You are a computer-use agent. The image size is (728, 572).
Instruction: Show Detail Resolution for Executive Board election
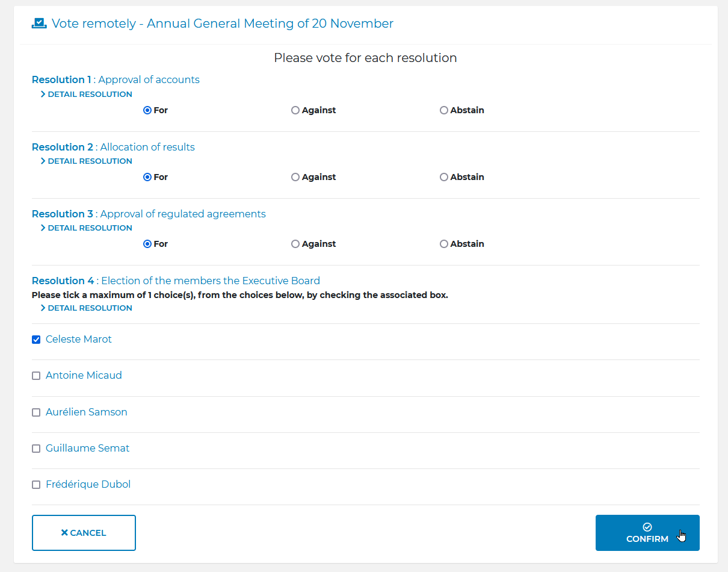(x=86, y=308)
